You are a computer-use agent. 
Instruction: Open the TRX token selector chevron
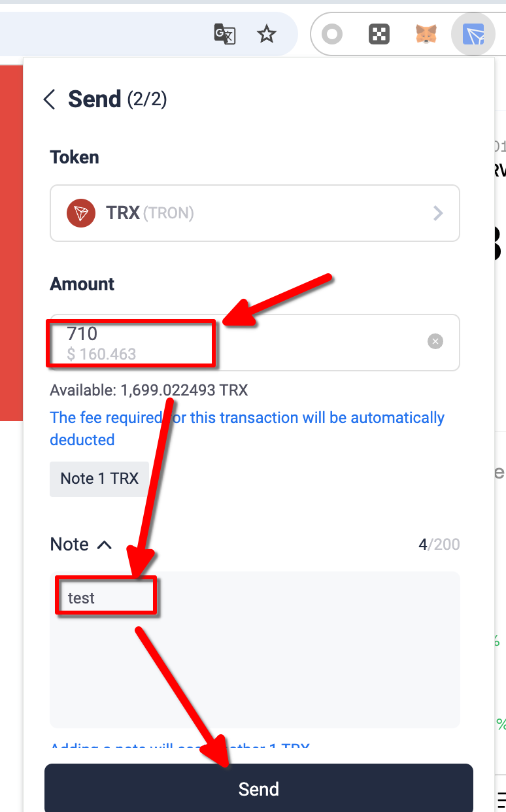(438, 213)
